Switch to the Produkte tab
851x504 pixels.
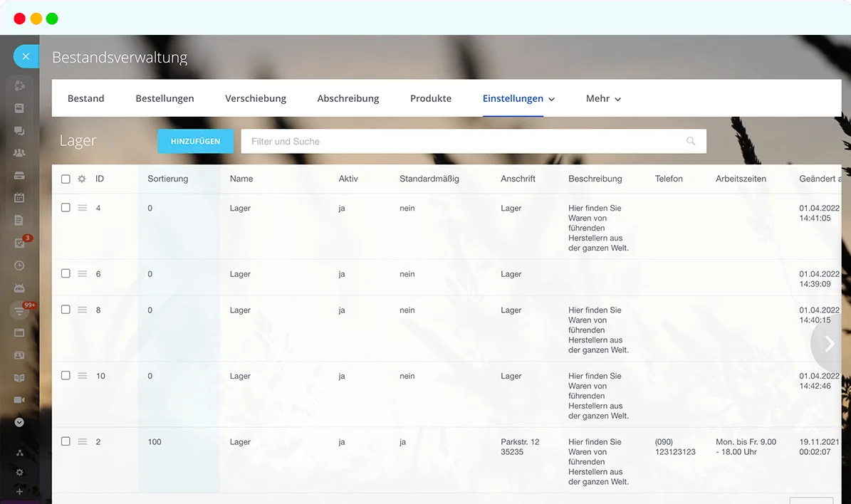(431, 98)
